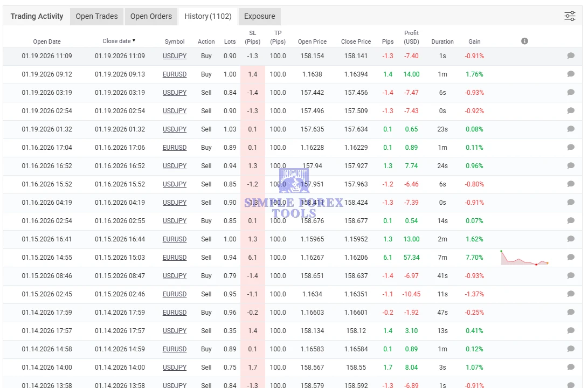Open comment for 01.19.2026 11:09 USDJPY trade

(x=571, y=56)
